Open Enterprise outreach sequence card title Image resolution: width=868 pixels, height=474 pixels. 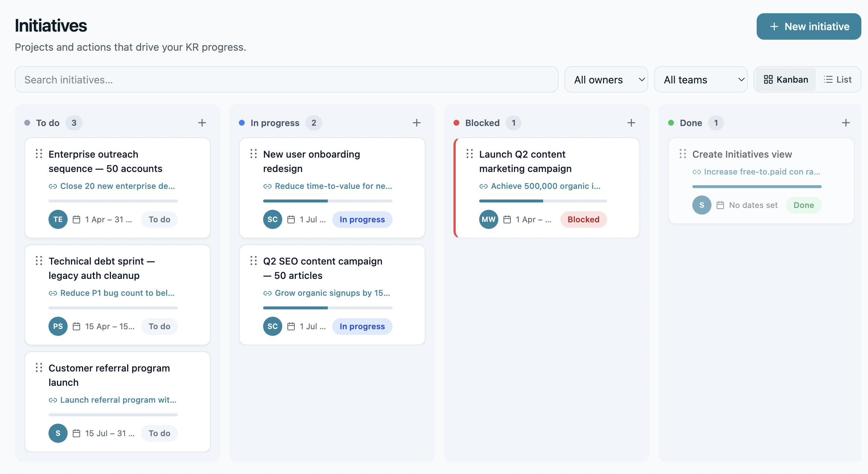tap(105, 161)
